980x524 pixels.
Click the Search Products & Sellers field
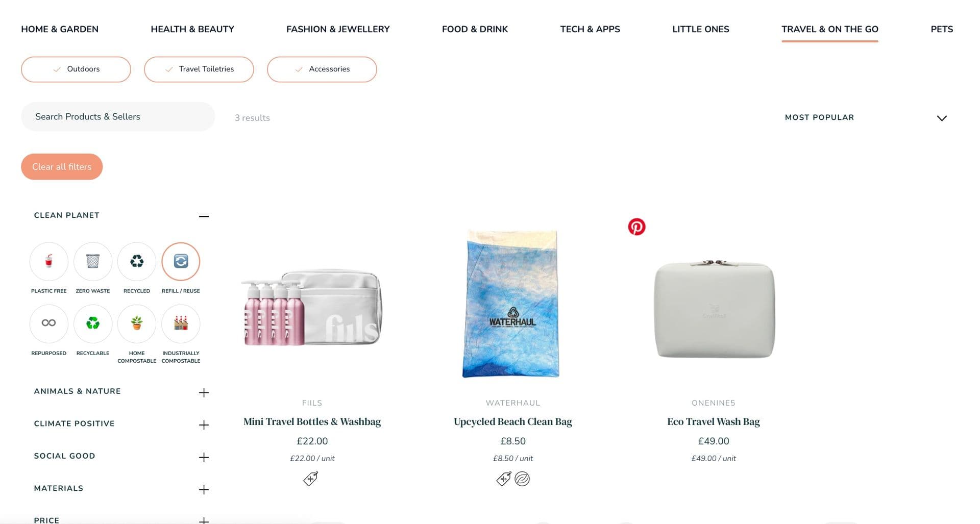[118, 117]
